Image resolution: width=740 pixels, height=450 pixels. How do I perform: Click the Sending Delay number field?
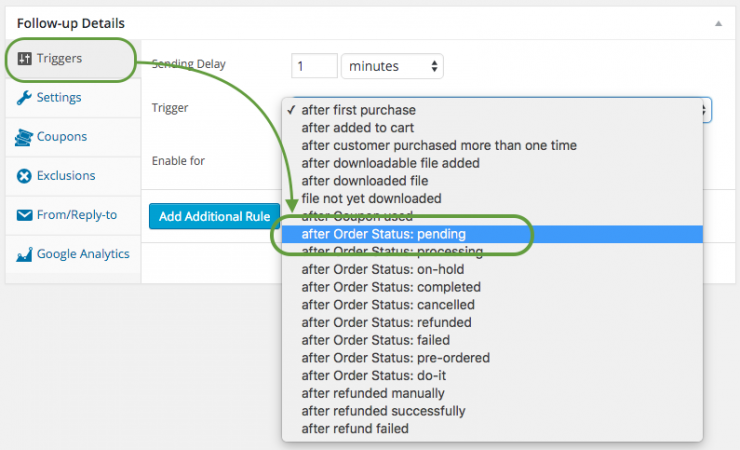point(314,66)
